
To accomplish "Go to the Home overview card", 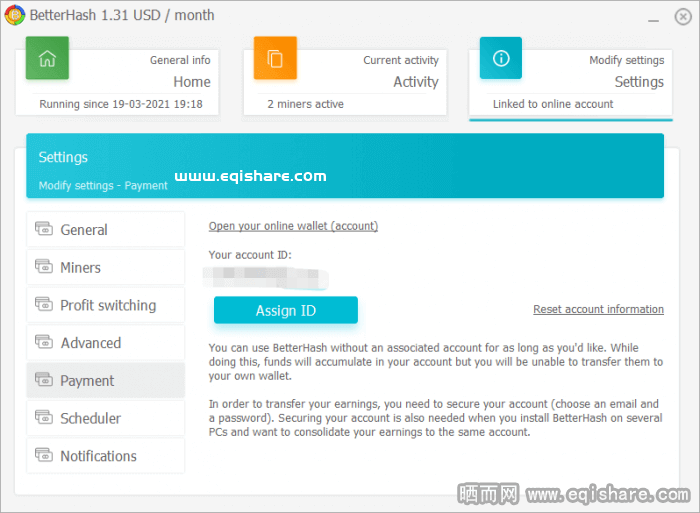I will [125, 80].
